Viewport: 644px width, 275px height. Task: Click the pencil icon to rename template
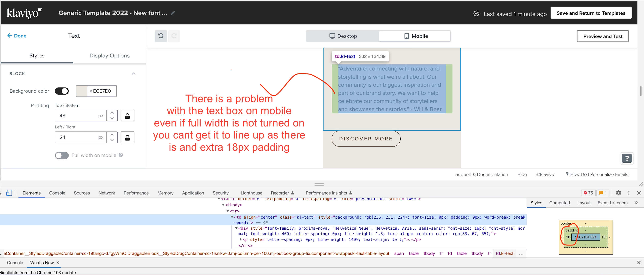[173, 13]
